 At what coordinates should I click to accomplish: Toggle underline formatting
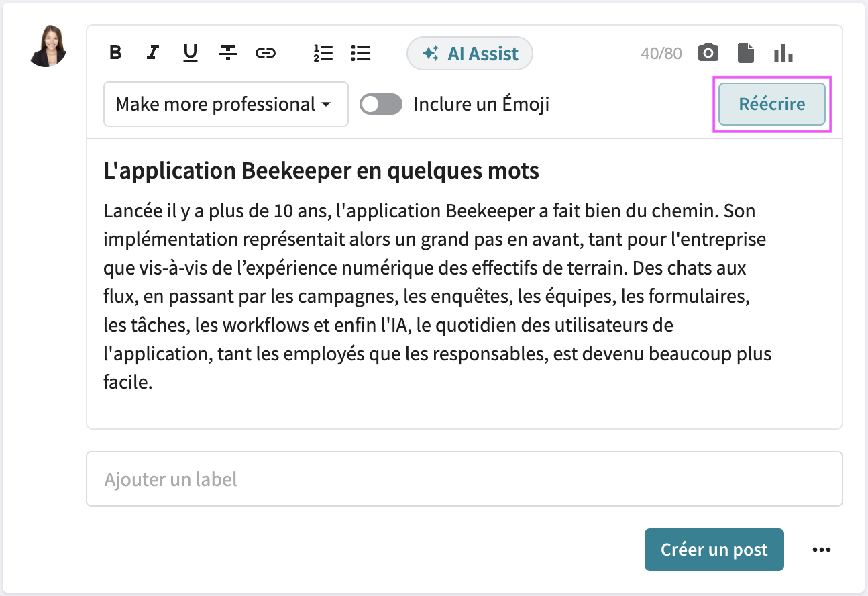(x=190, y=53)
